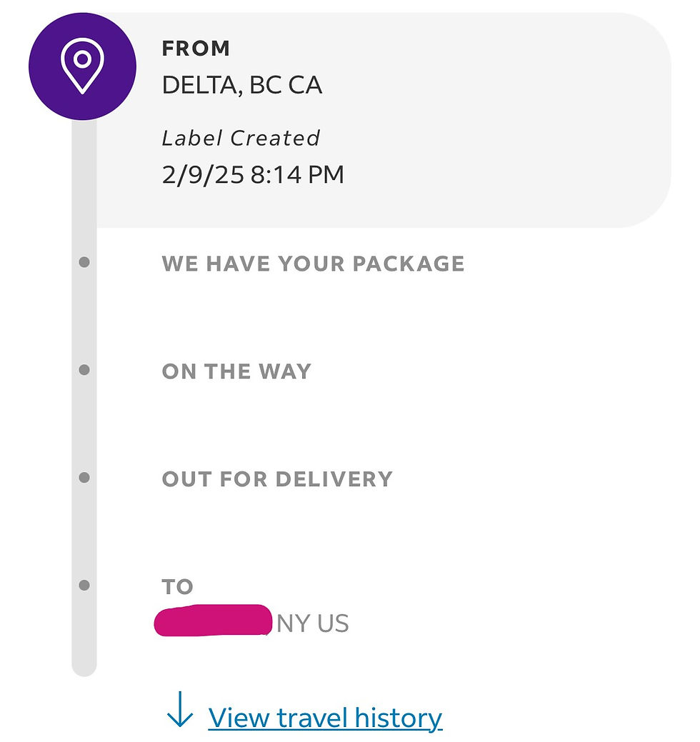The width and height of the screenshot is (700, 742).
Task: Click the progress track between On The Way and Out For Delivery
Action: 84,423
